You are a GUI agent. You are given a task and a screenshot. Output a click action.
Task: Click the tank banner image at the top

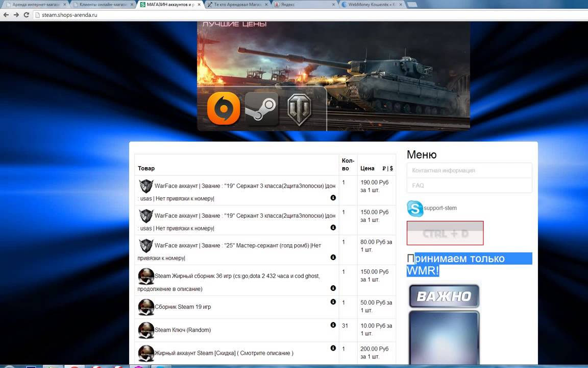333,76
